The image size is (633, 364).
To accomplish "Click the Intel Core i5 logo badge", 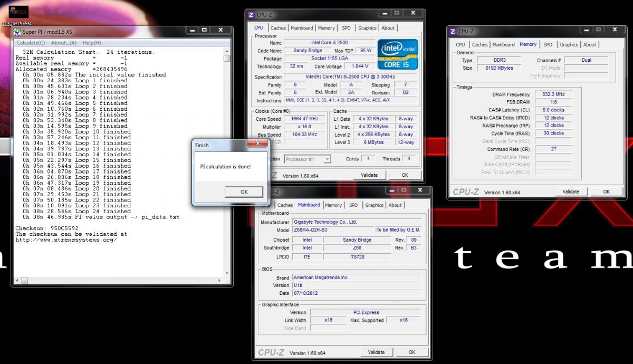I will coord(397,53).
